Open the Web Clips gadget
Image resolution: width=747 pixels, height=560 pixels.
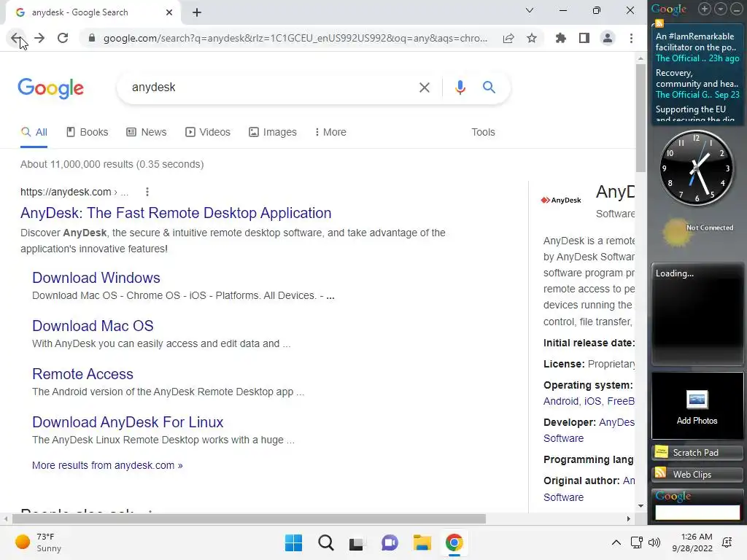(697, 474)
